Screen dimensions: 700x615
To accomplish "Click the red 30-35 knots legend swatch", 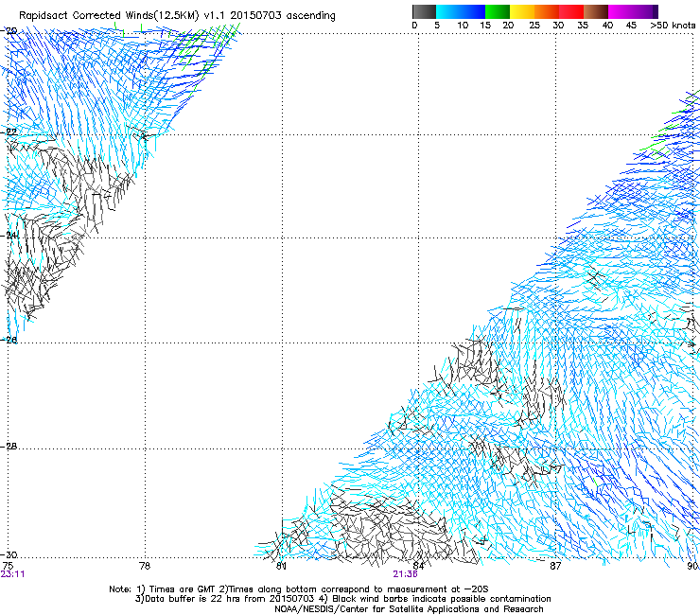I will [571, 11].
